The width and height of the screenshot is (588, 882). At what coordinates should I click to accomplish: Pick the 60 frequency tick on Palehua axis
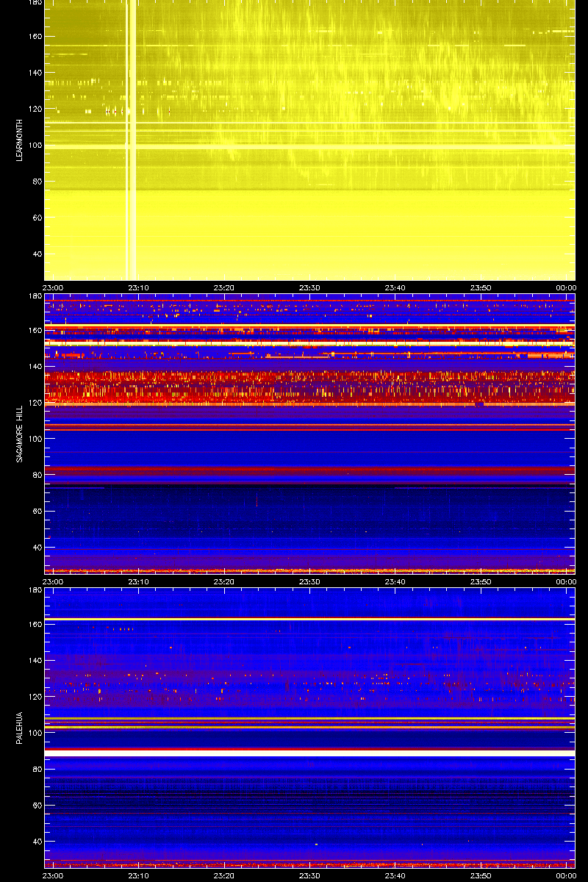point(37,806)
